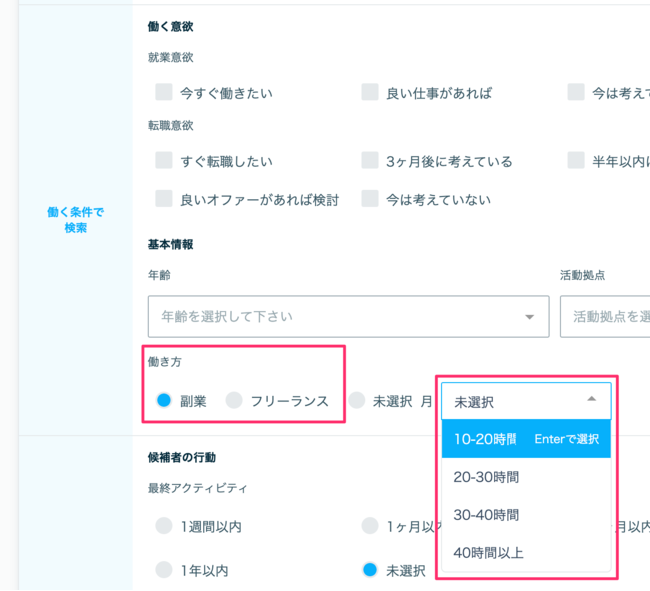Select 1年以内 activity radio button

coord(164,570)
